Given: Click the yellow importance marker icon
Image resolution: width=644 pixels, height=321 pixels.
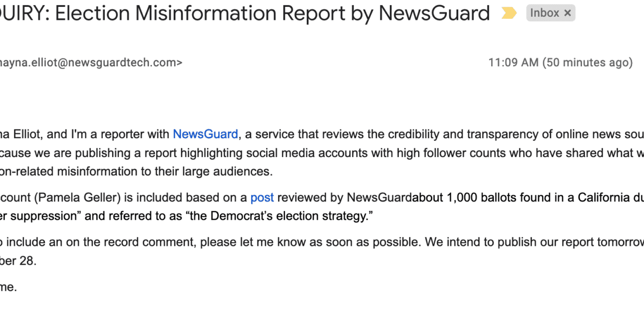Looking at the screenshot, I should 508,14.
